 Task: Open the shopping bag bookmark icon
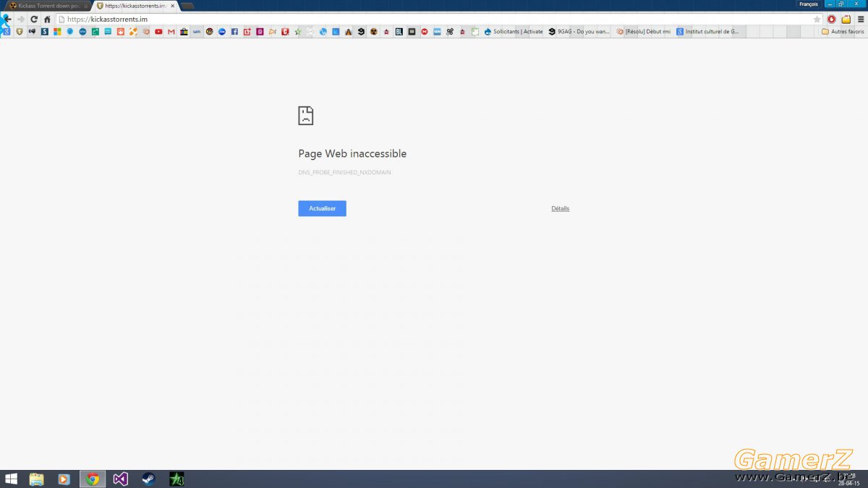[184, 32]
